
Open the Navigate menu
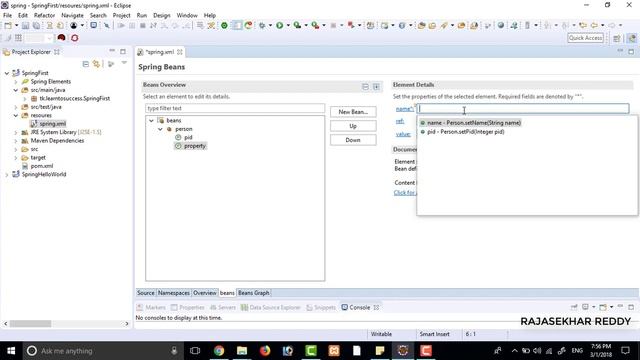(72, 15)
